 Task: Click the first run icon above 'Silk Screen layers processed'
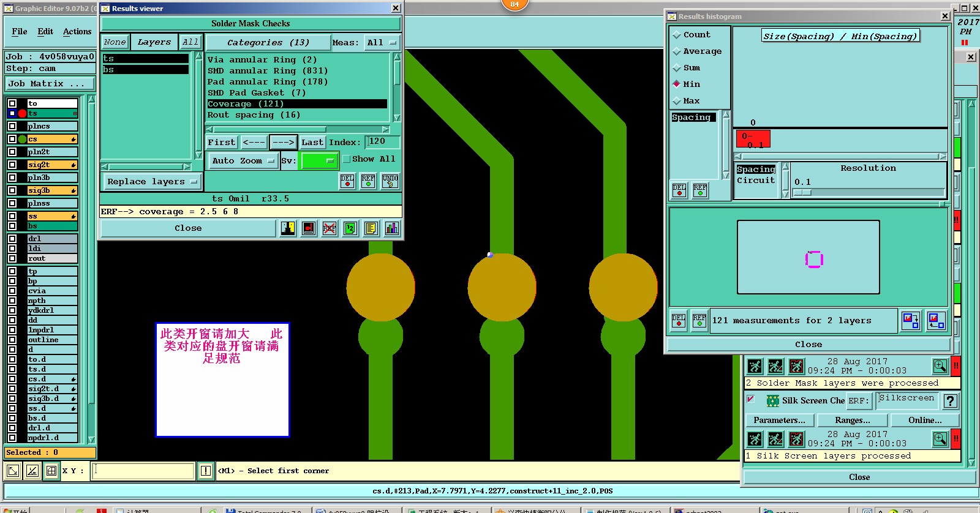click(x=755, y=439)
